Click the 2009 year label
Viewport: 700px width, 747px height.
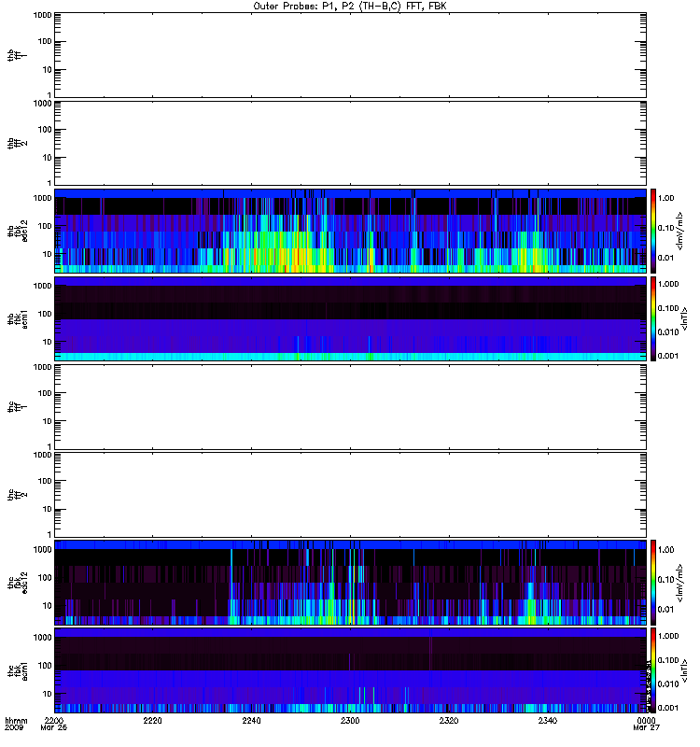point(13,727)
